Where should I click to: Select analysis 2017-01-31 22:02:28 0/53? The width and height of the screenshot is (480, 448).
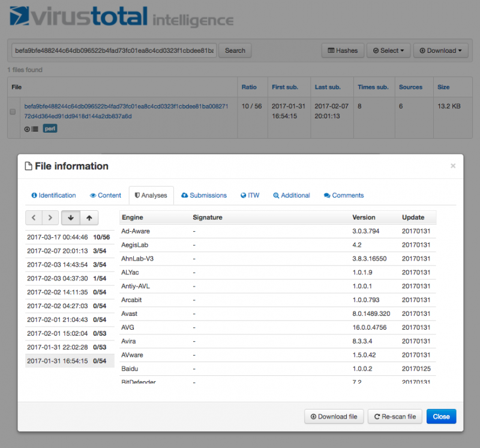pos(70,347)
